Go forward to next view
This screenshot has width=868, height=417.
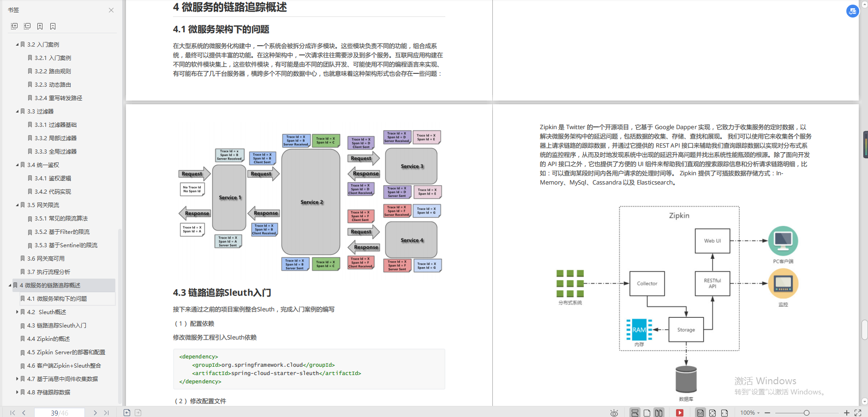(x=138, y=413)
